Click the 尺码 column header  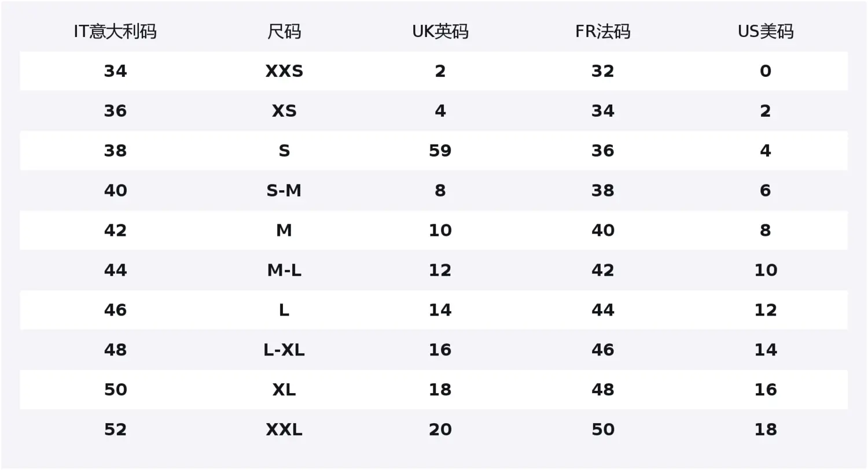pos(284,31)
